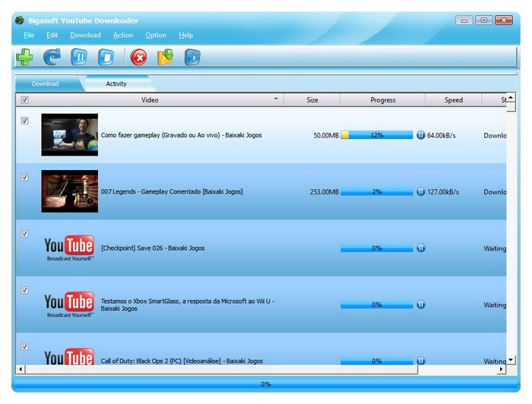532x404 pixels.
Task: Pause the Xbox SmartGlass download
Action: 421,305
